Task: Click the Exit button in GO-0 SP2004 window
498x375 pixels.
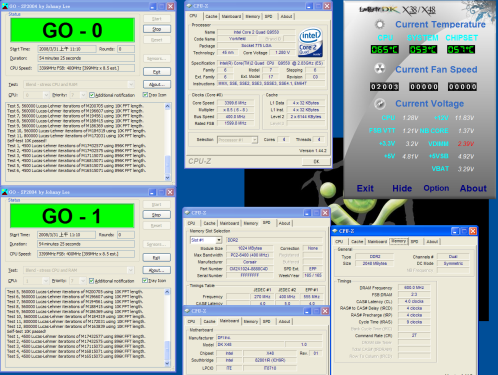Action: coord(157,72)
